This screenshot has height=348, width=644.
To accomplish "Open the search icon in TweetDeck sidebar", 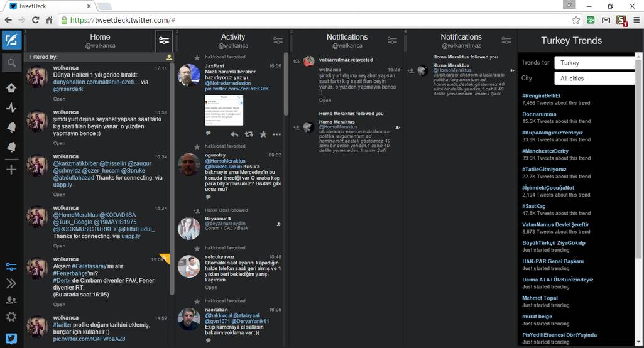I will coord(11,63).
